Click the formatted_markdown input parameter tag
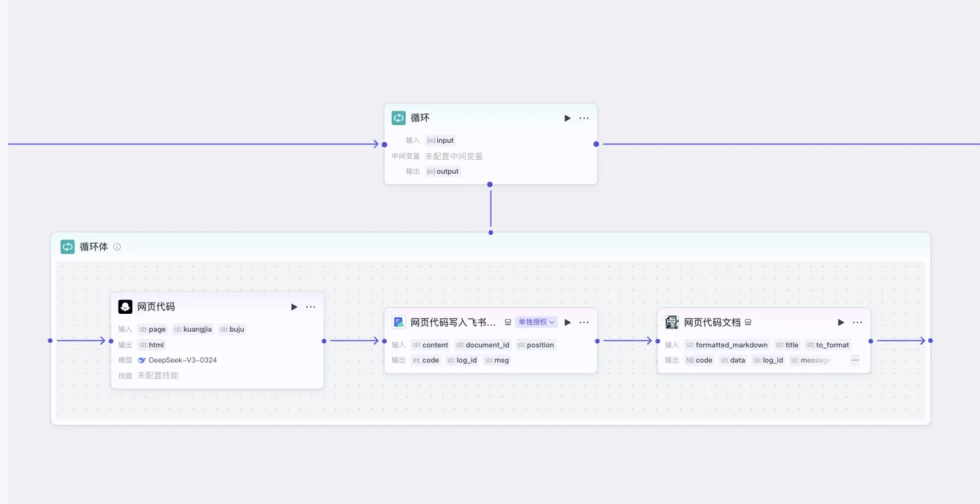 pos(726,345)
